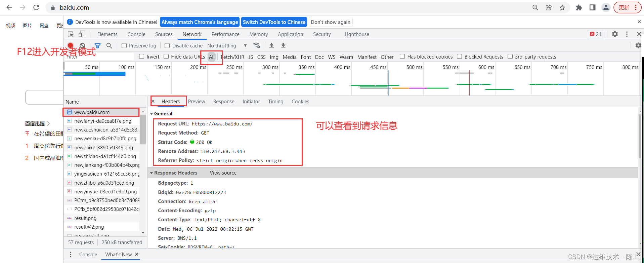The width and height of the screenshot is (644, 263).
Task: Click the 21 errors badge
Action: (x=596, y=34)
